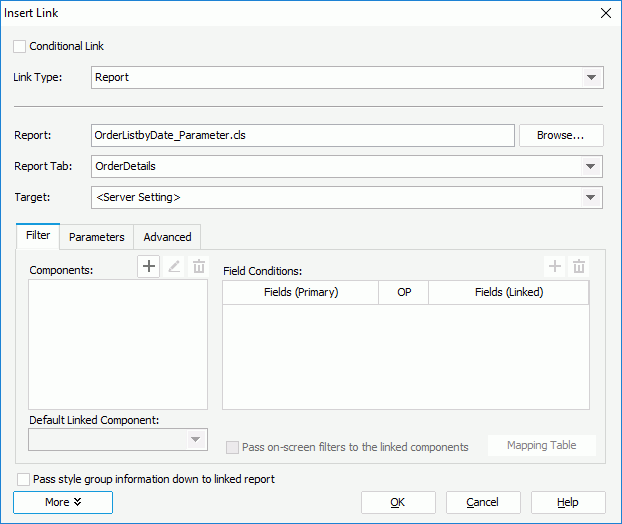
Task: Expand options with the More button
Action: click(x=63, y=502)
